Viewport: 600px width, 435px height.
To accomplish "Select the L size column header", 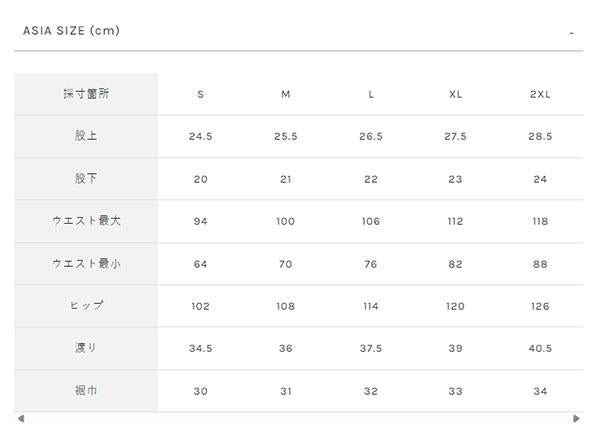I will [x=371, y=94].
